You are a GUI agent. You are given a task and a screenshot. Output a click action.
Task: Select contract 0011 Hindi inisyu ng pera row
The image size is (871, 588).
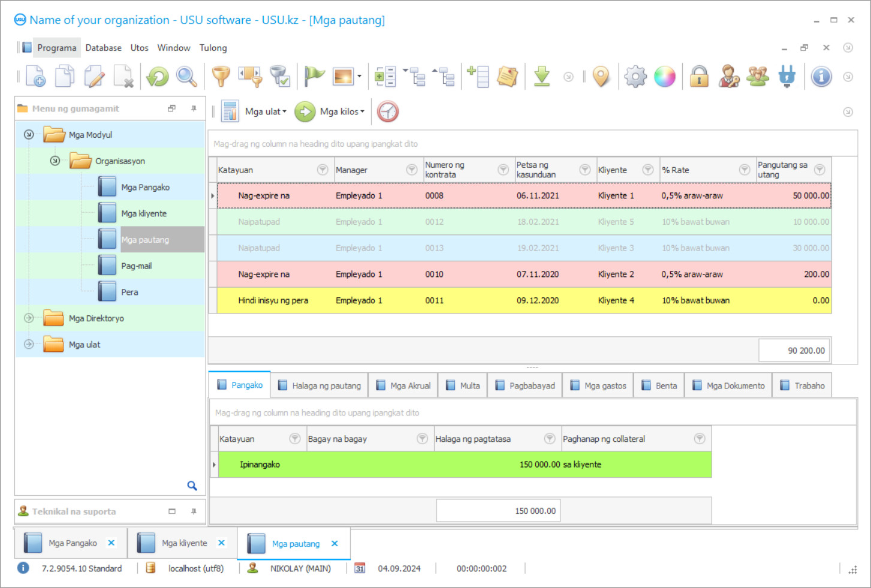[x=524, y=300]
